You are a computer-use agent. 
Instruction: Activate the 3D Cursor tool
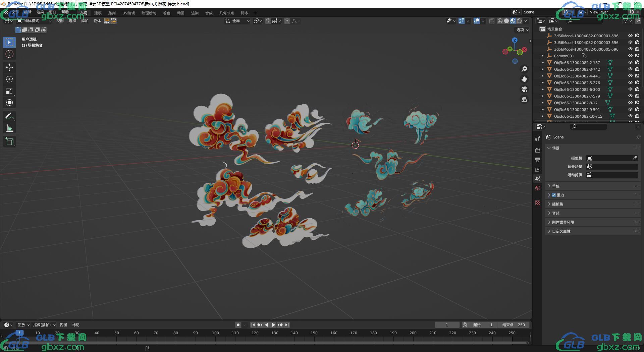[9, 54]
